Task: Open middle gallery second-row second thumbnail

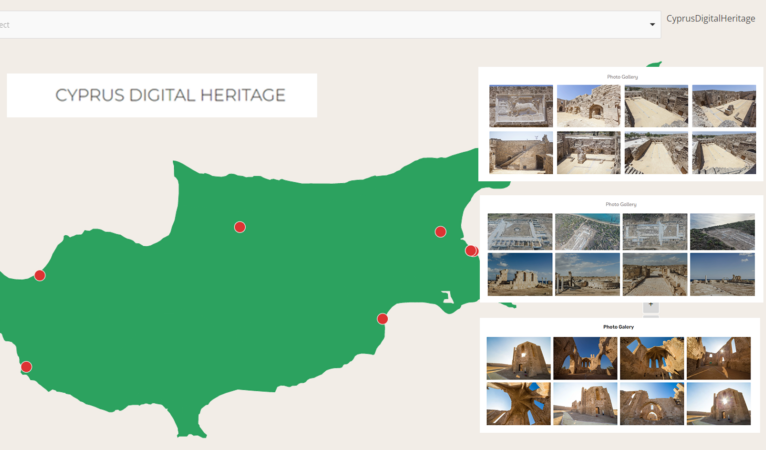Action: coord(588,274)
